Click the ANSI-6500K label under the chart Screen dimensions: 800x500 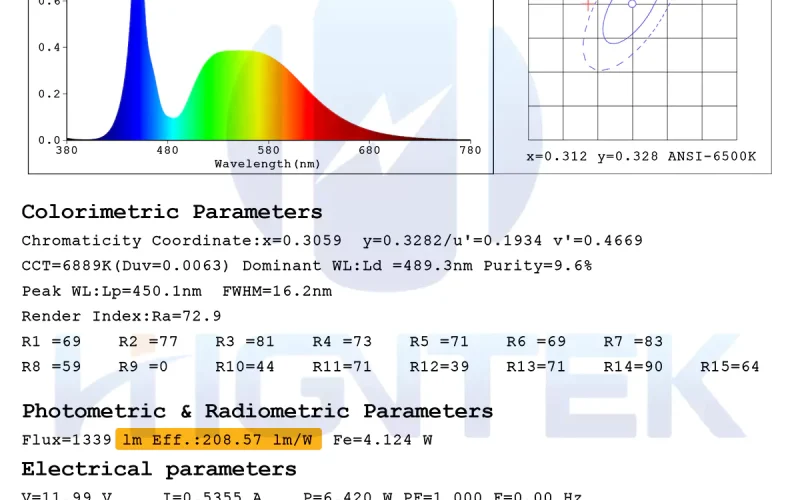pos(712,156)
